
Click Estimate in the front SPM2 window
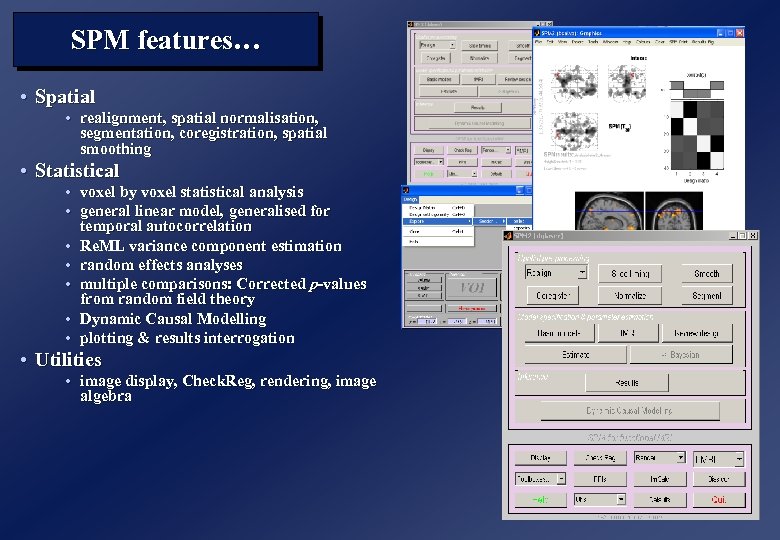[x=575, y=355]
